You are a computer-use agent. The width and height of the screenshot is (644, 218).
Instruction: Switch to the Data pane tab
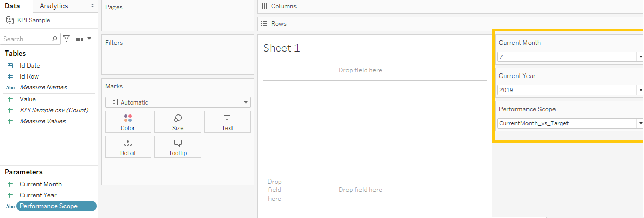[12, 6]
